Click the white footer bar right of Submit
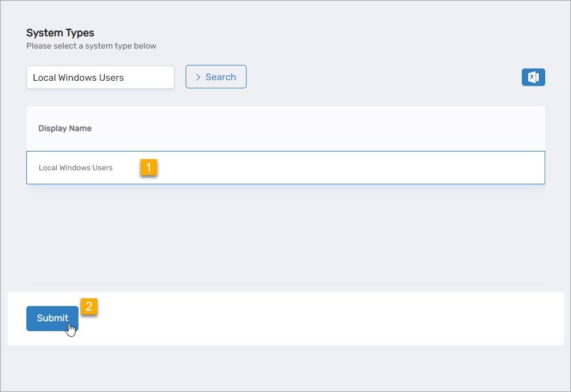The image size is (571, 392). click(x=322, y=318)
